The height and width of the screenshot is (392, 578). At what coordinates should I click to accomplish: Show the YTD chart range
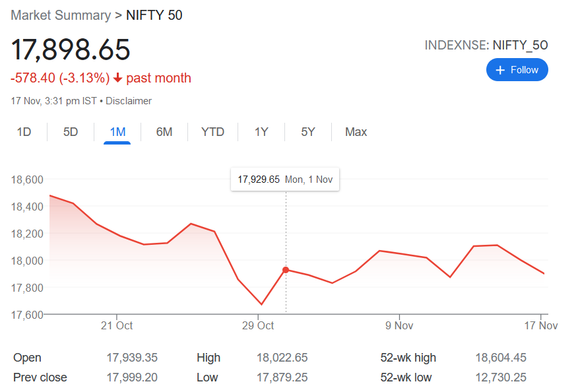click(x=212, y=132)
